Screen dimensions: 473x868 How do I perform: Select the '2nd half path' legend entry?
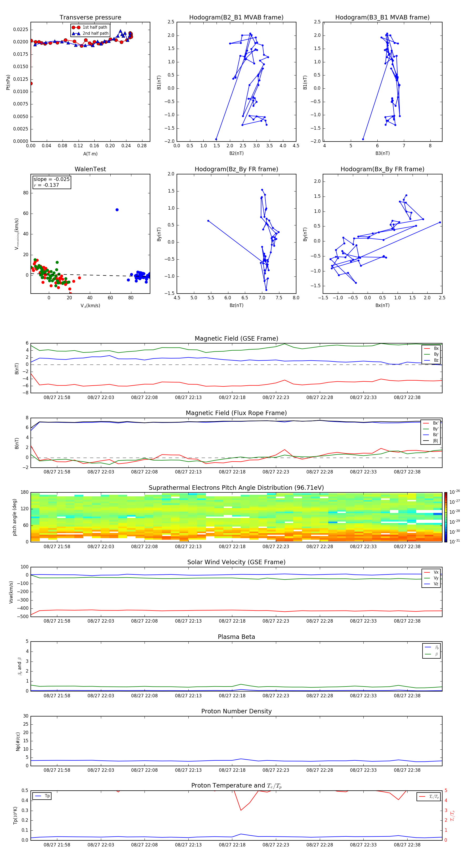pyautogui.click(x=90, y=33)
